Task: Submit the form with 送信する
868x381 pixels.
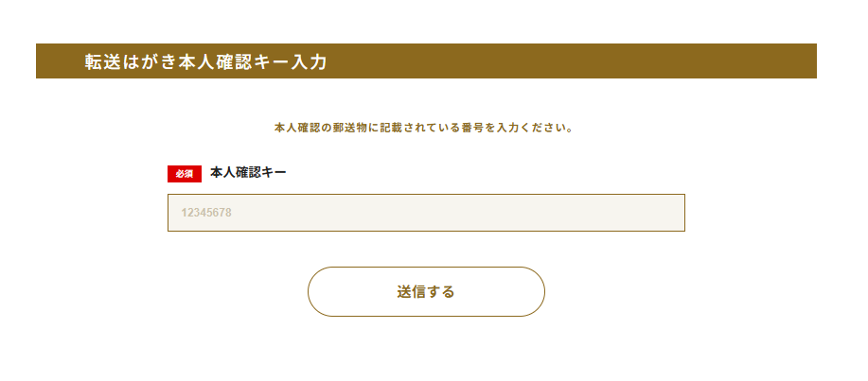Action: tap(426, 291)
